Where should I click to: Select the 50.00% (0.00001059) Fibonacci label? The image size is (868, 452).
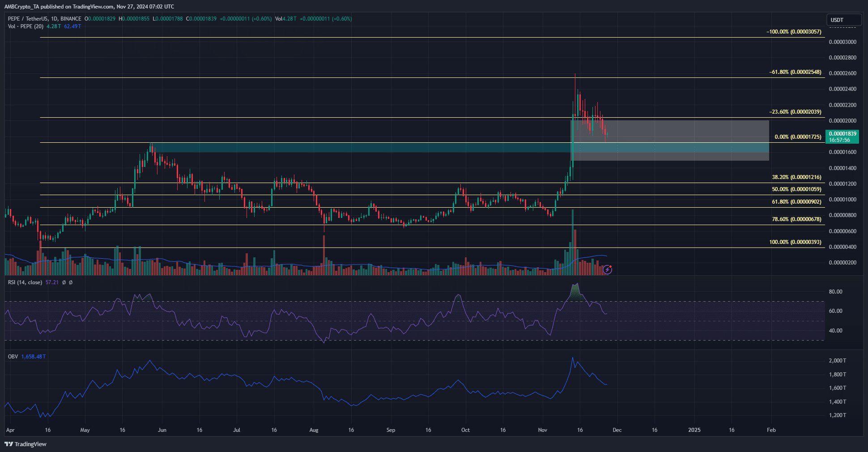coord(797,189)
